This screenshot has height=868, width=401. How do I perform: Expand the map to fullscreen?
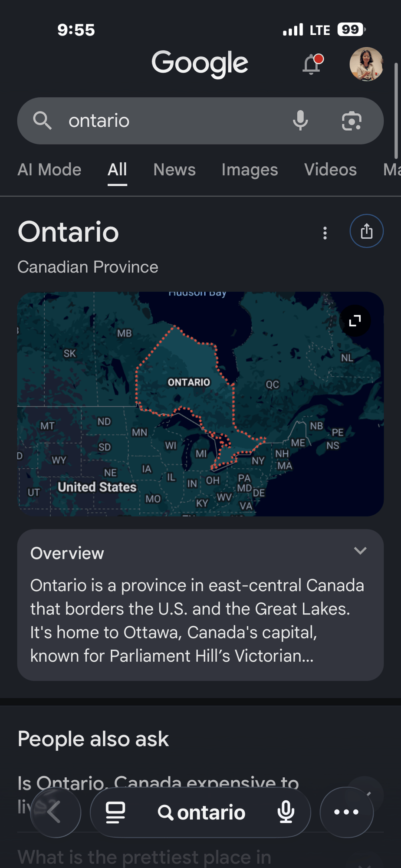click(355, 321)
